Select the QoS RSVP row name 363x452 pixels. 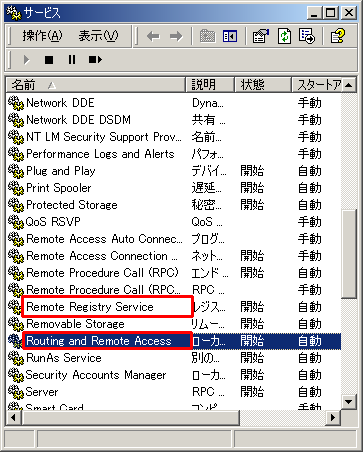pos(53,222)
